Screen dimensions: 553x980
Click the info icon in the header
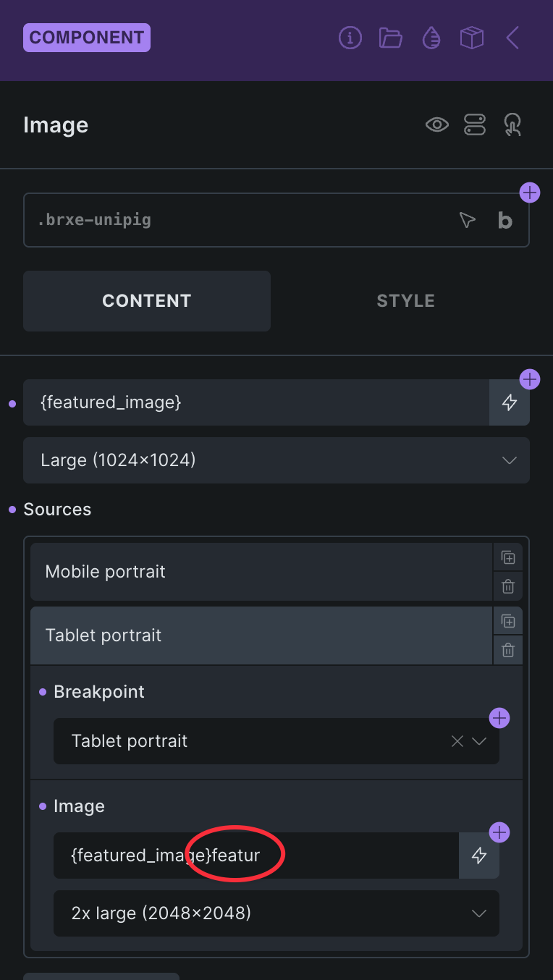pyautogui.click(x=350, y=38)
